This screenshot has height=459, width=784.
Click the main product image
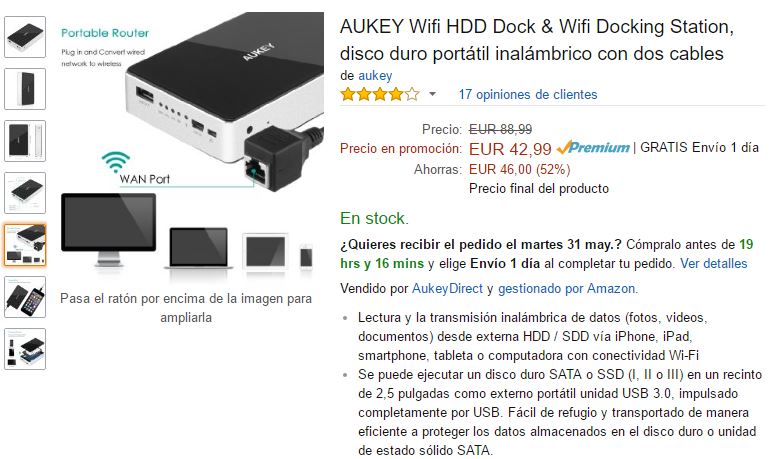(x=192, y=145)
